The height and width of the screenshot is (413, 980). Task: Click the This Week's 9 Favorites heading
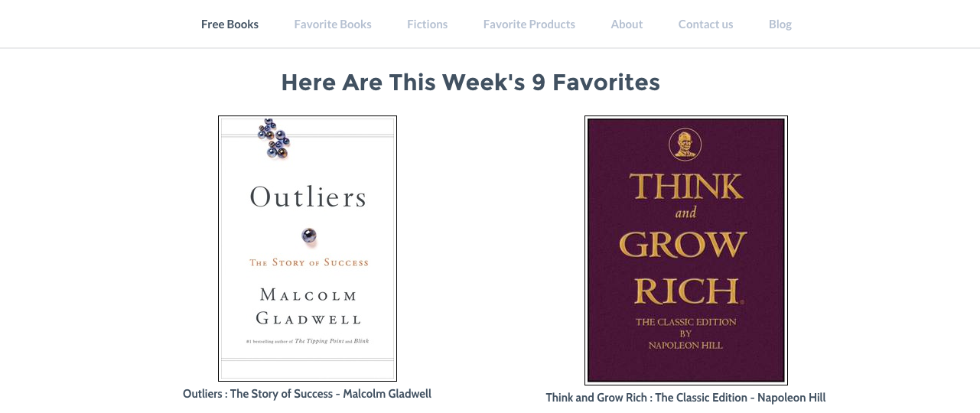pos(470,83)
